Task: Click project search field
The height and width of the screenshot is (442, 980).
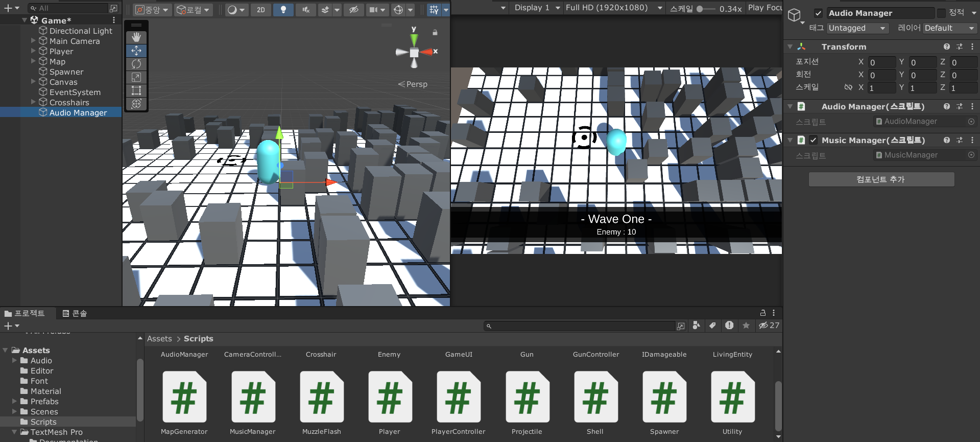Action: tap(579, 325)
